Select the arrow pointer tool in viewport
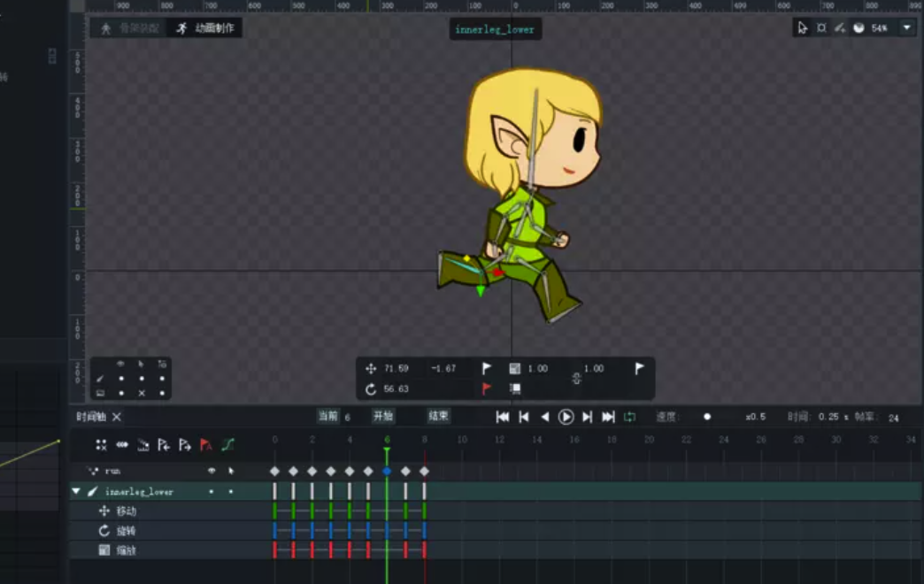The width and height of the screenshot is (924, 584). [802, 28]
